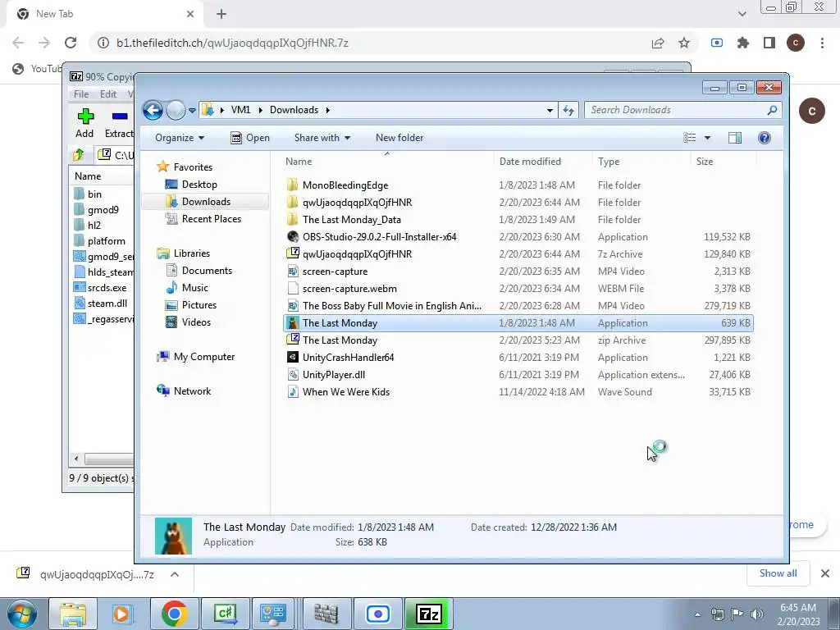Click 7-Zip up-folder arrow icon
This screenshot has width=840, height=630.
click(79, 155)
